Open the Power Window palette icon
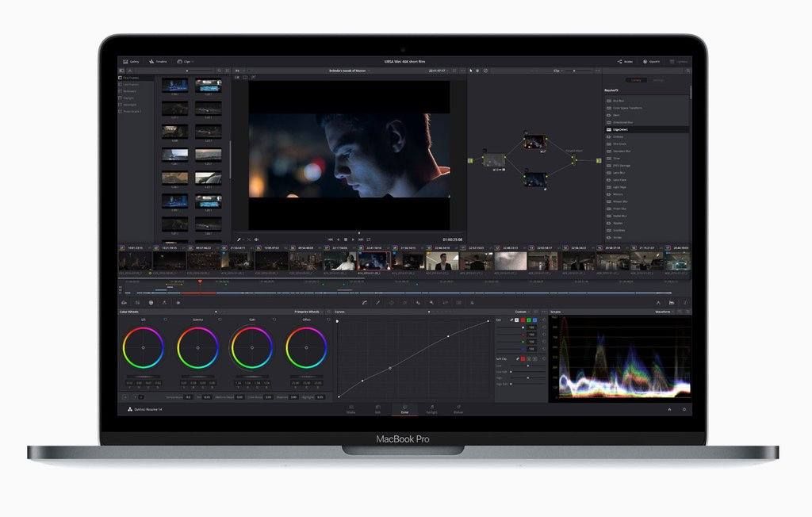 click(391, 303)
